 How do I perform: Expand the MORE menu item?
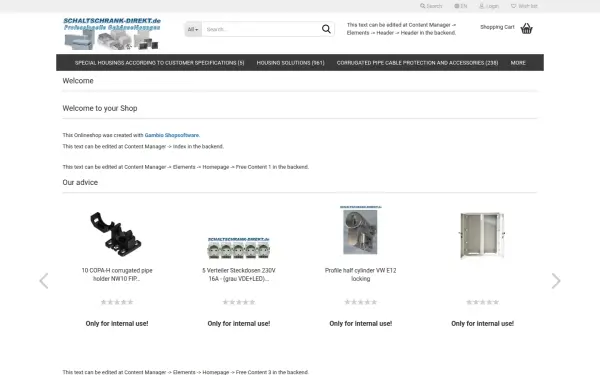(x=518, y=63)
